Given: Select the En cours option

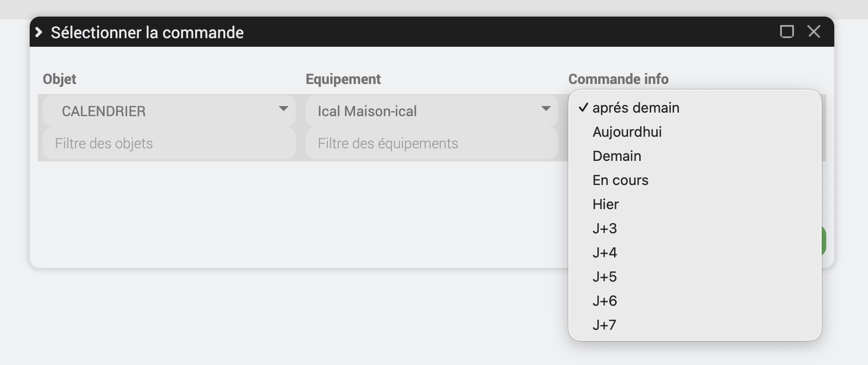Looking at the screenshot, I should 620,180.
